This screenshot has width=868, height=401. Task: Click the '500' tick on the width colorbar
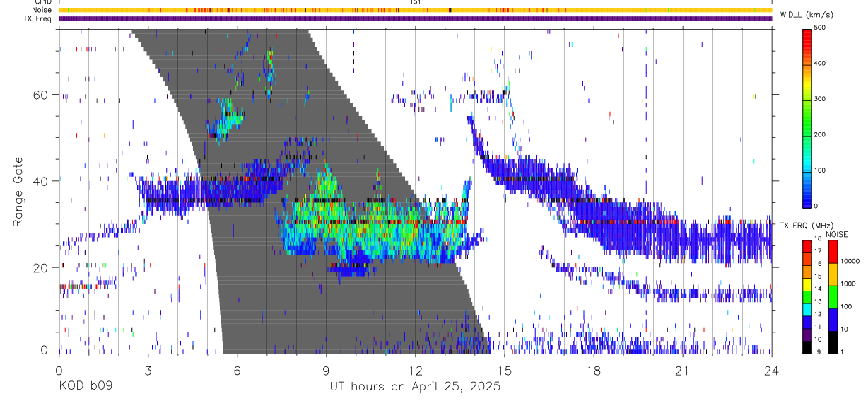point(820,28)
